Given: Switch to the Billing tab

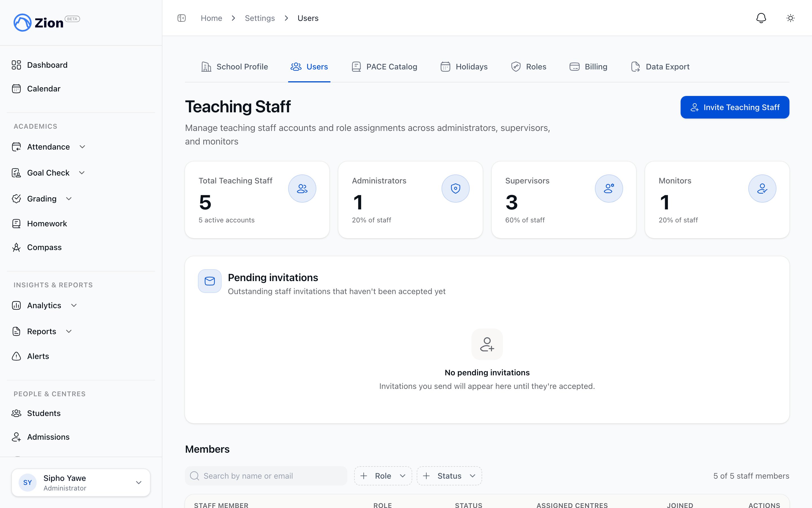Looking at the screenshot, I should click(588, 67).
